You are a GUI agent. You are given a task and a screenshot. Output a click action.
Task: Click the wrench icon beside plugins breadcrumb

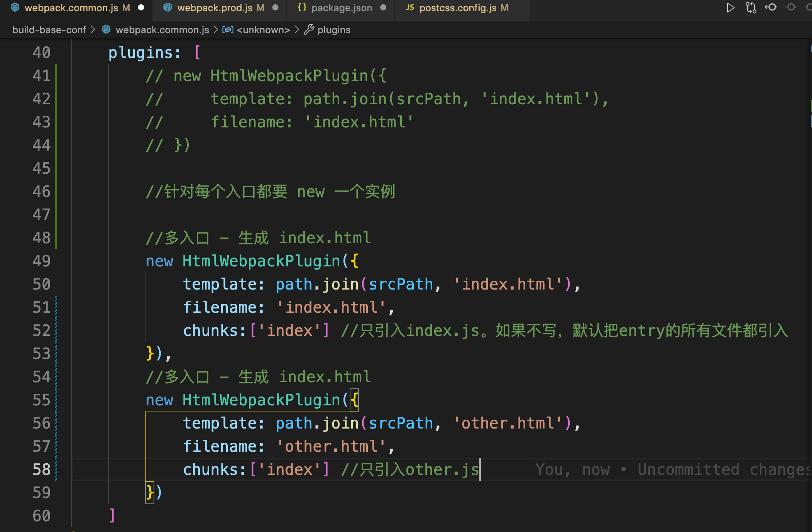coord(309,30)
